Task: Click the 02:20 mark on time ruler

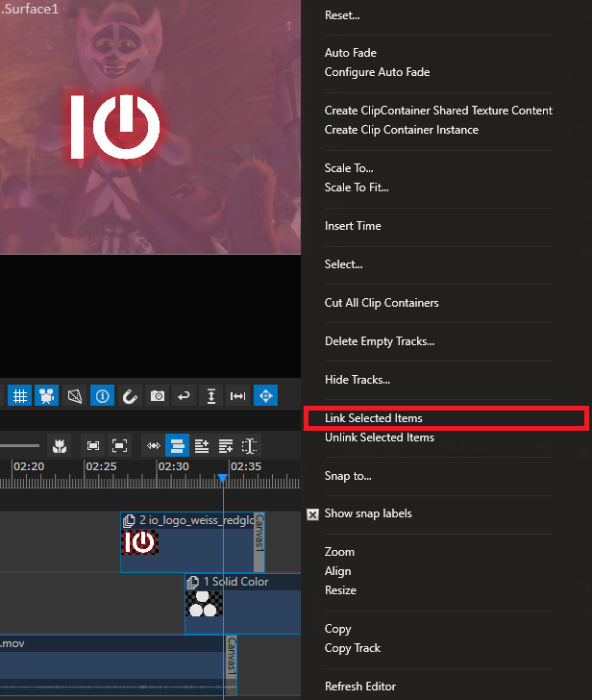Action: click(x=29, y=466)
